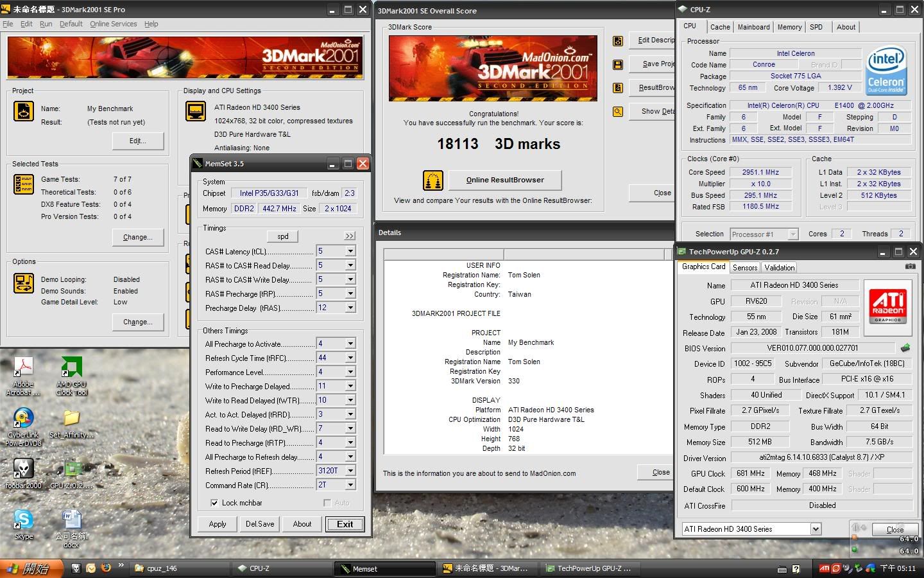
Task: Switch to the Validation tab in GPU-Z
Action: click(x=780, y=267)
